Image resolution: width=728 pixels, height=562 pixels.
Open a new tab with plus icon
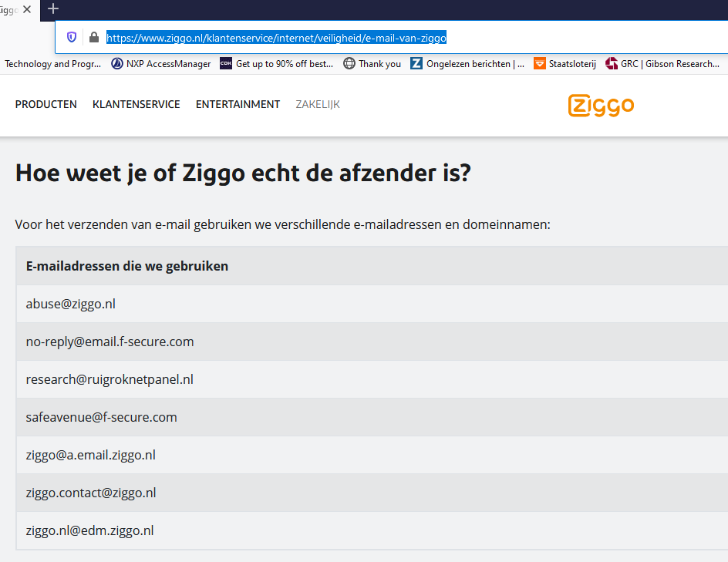click(x=53, y=8)
